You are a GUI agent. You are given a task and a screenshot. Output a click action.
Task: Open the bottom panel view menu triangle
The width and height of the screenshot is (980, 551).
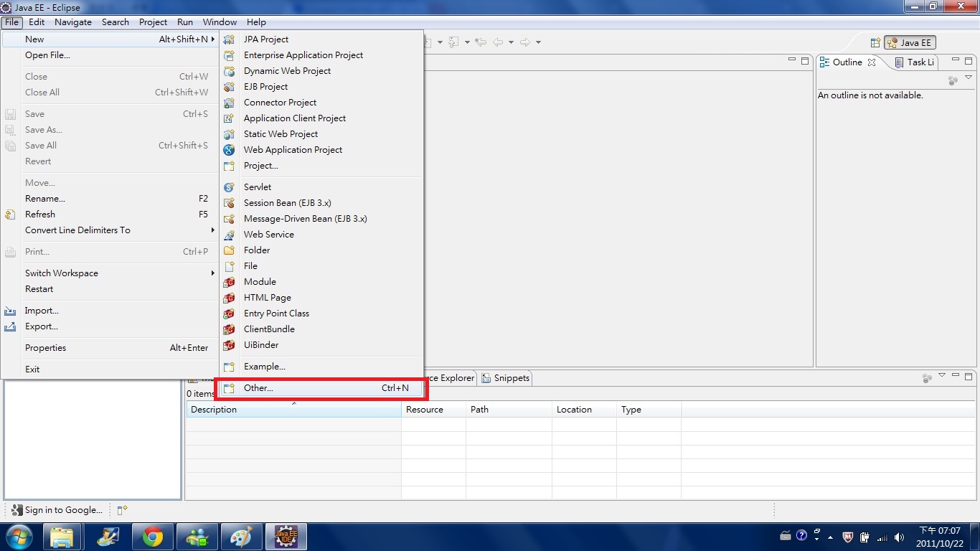coord(942,375)
